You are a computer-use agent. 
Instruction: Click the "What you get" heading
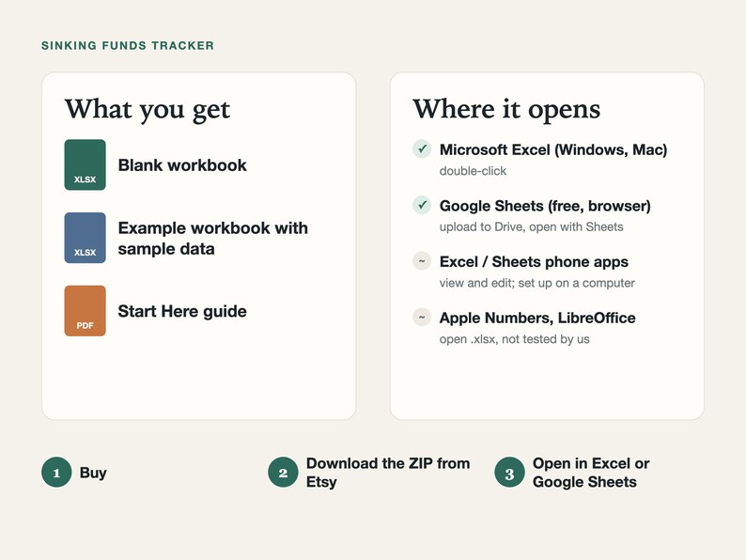(x=148, y=110)
